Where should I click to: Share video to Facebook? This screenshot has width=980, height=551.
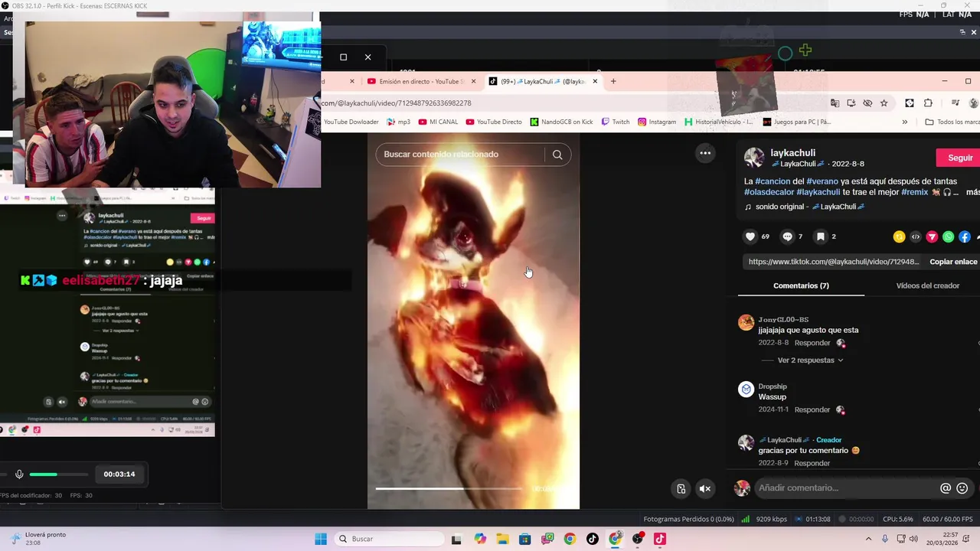pyautogui.click(x=965, y=236)
